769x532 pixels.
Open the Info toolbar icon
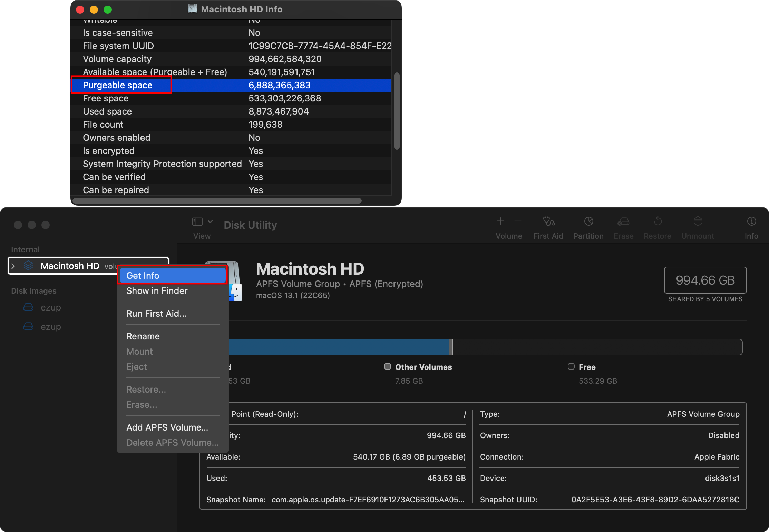[751, 221]
